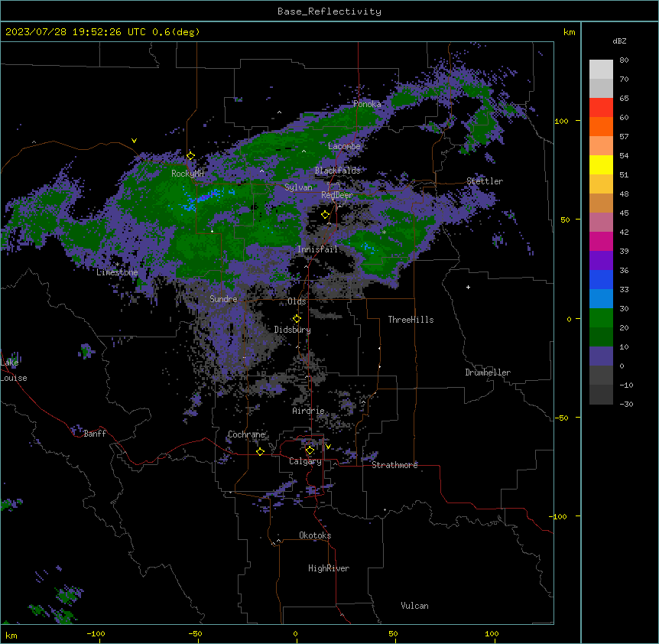
Task: Click the green 30 dBZ legend swatch
Action: tap(601, 318)
